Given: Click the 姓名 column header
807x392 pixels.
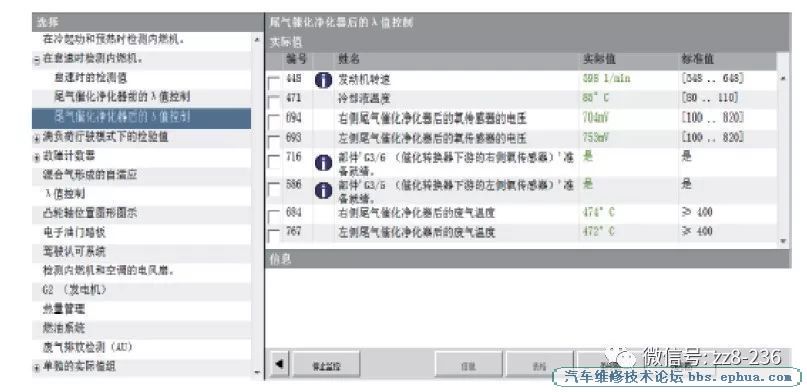Looking at the screenshot, I should 349,60.
